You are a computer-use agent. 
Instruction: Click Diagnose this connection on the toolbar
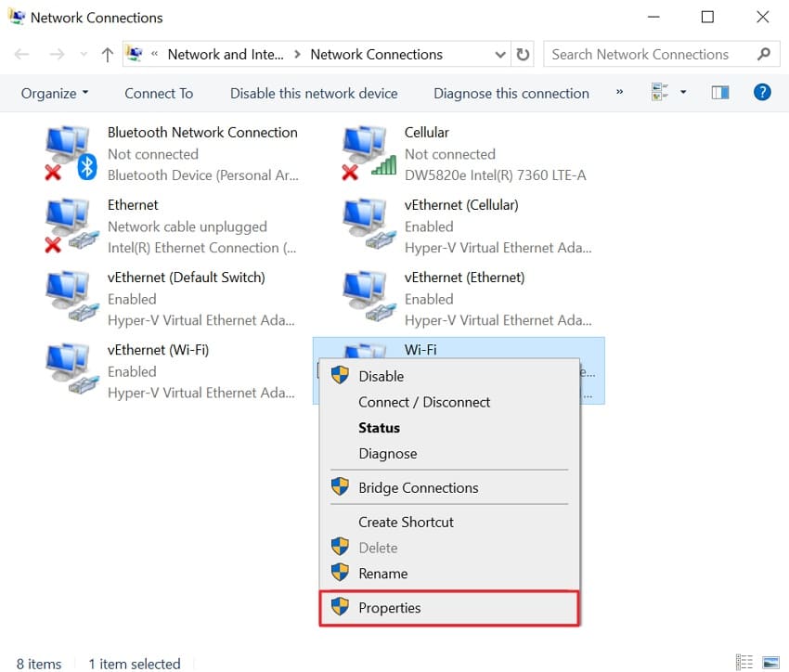tap(510, 93)
